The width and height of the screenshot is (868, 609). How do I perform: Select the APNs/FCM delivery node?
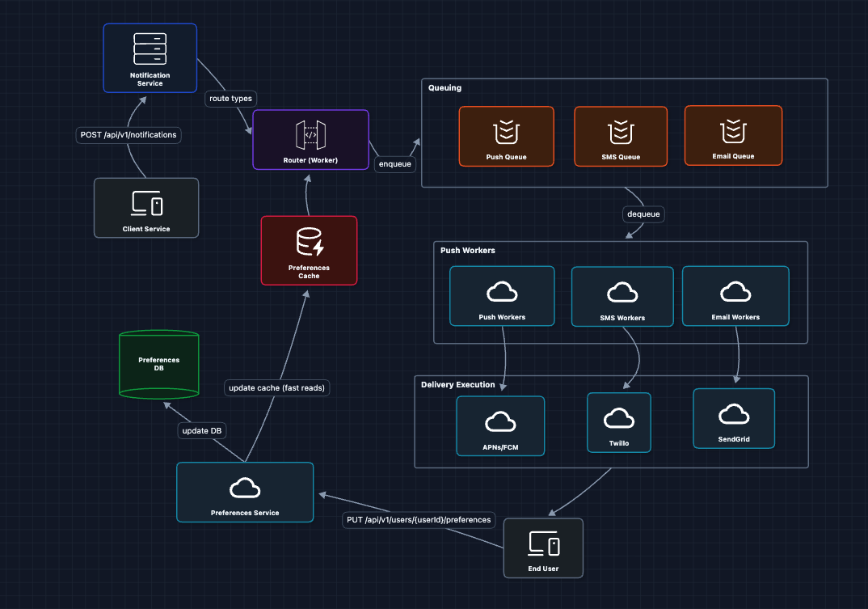pos(500,426)
